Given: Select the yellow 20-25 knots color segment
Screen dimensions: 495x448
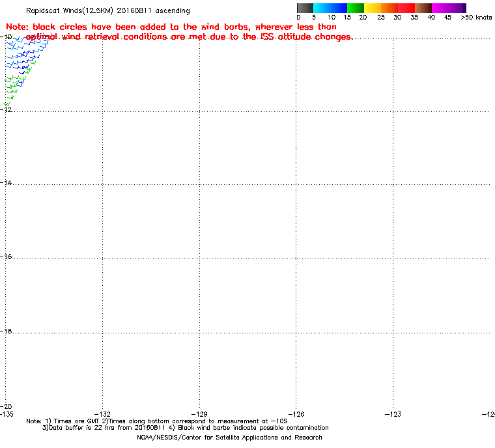Looking at the screenshot, I should point(373,8).
